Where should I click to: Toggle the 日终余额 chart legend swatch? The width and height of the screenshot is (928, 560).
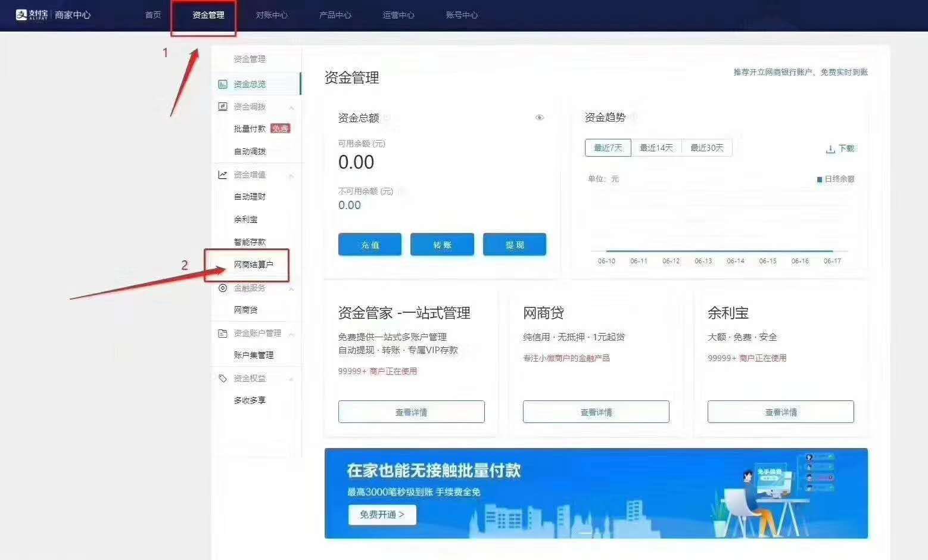tap(820, 179)
